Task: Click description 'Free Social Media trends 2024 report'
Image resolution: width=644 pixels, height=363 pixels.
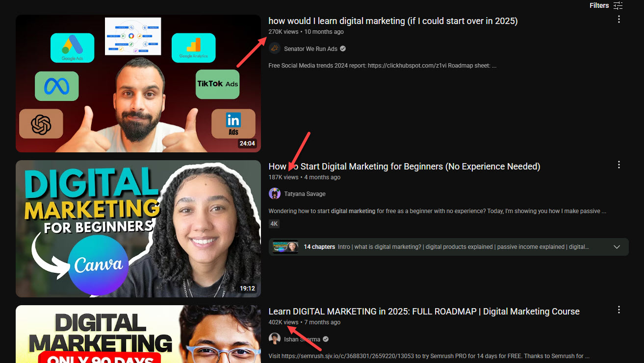Action: pyautogui.click(x=383, y=66)
